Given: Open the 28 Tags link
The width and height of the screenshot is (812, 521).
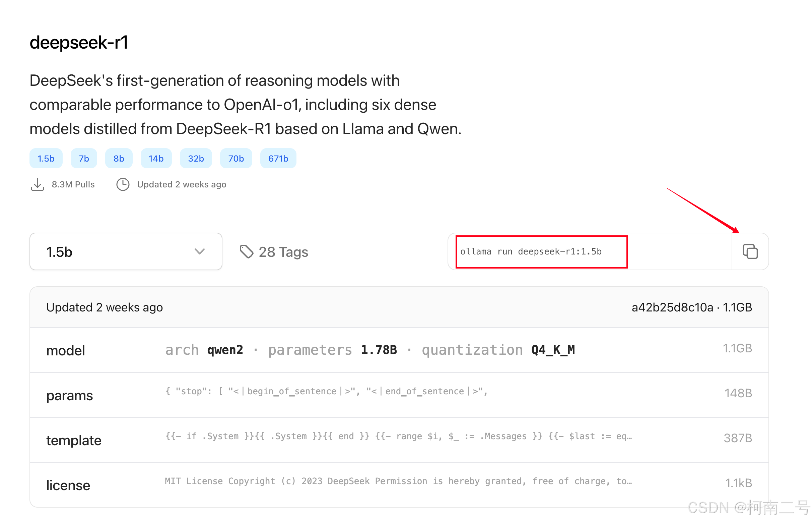Looking at the screenshot, I should tap(283, 252).
